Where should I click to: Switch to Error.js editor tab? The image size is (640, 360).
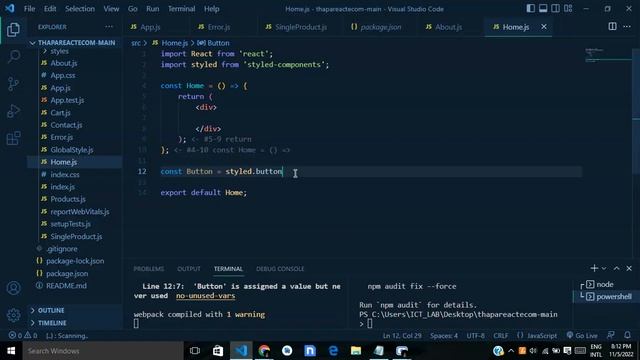click(x=219, y=27)
